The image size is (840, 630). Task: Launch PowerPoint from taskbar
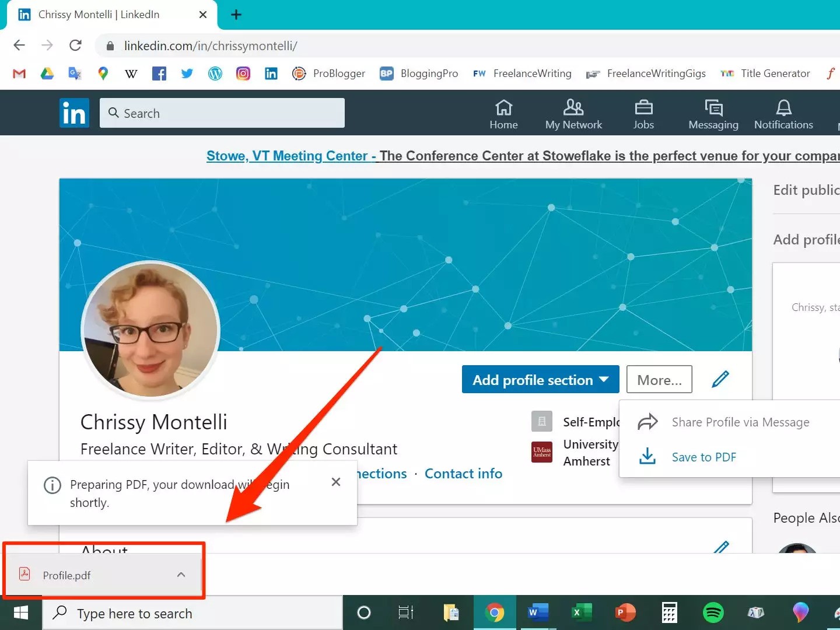click(625, 612)
